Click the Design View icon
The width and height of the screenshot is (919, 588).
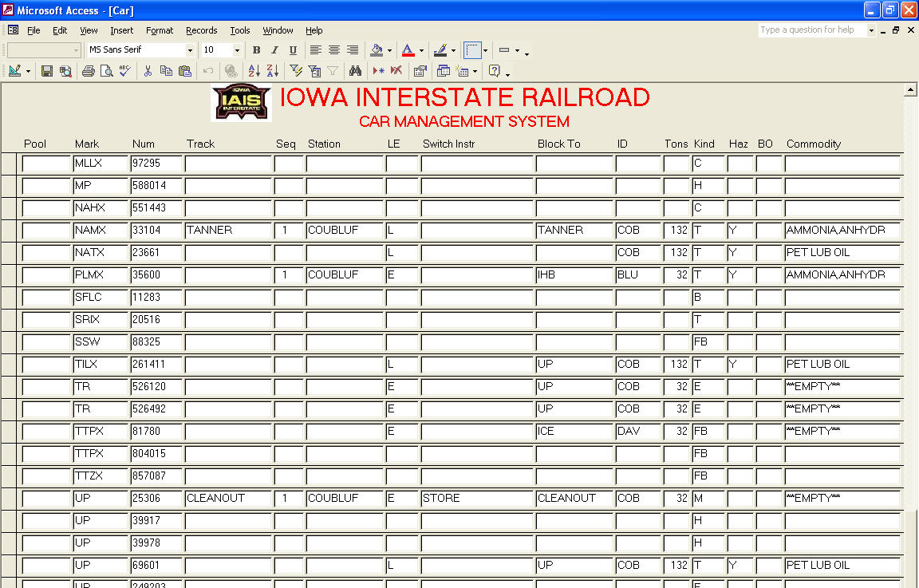tap(14, 71)
